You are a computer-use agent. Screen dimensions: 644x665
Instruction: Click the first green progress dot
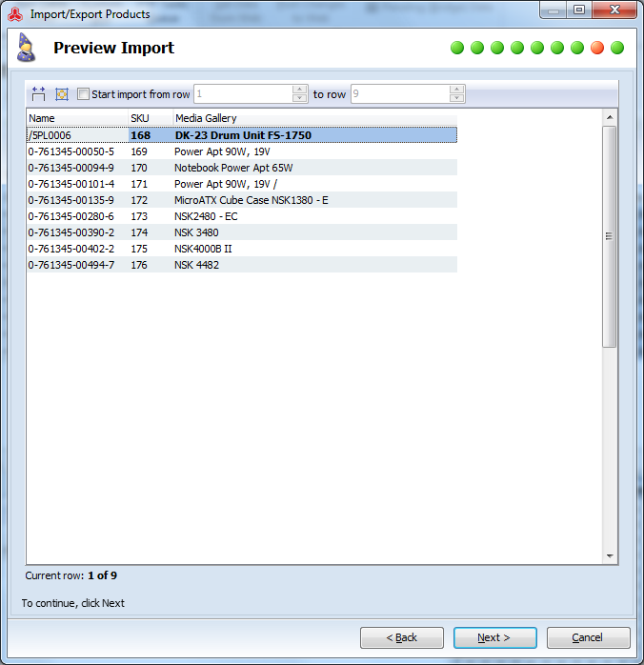(x=457, y=48)
